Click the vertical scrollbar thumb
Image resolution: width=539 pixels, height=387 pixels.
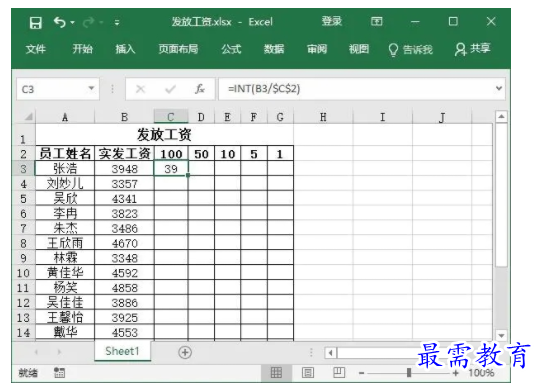[x=501, y=195]
